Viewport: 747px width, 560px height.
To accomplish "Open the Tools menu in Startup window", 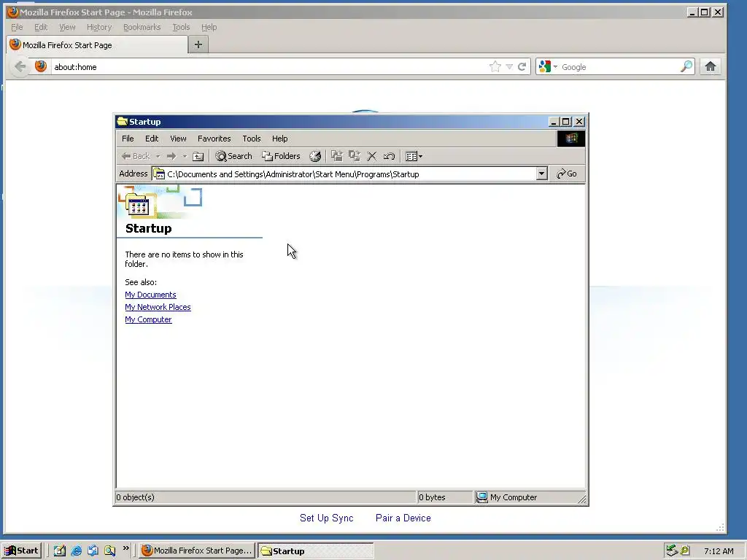I will coord(252,139).
